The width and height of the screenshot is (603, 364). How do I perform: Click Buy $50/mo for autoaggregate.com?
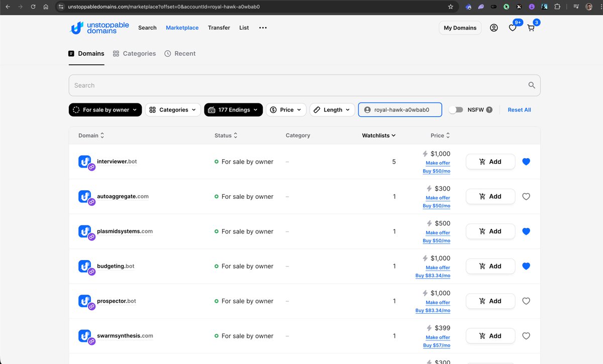(x=436, y=206)
